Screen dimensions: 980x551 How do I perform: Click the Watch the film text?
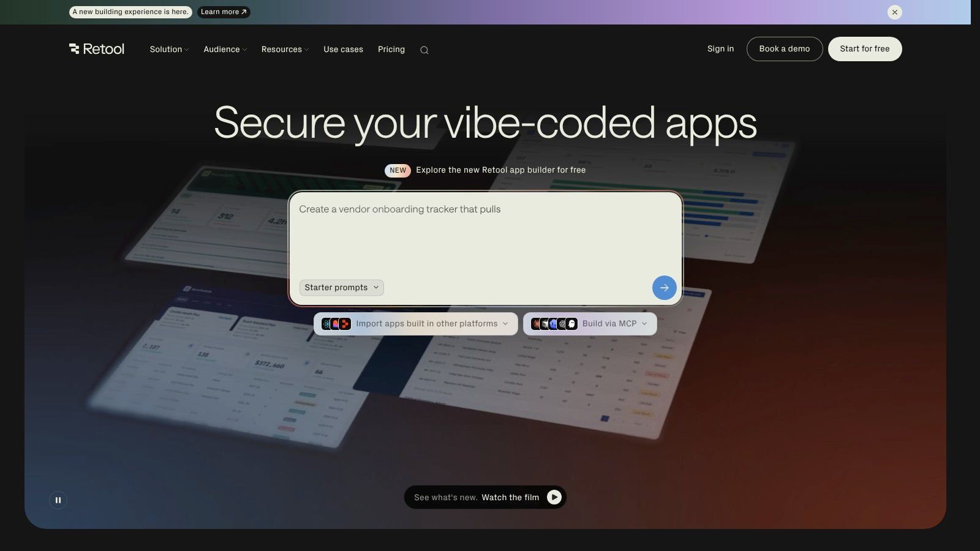click(x=510, y=498)
